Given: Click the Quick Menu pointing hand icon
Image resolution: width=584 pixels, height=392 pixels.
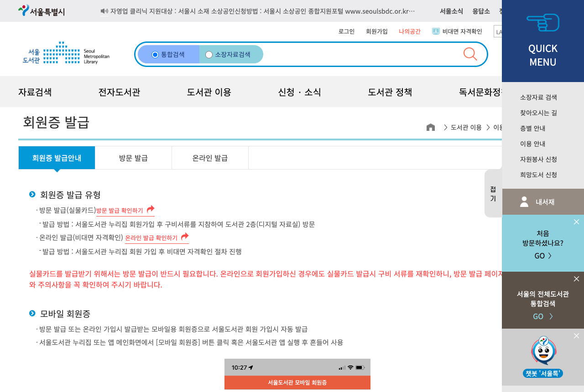Looking at the screenshot, I should (543, 23).
